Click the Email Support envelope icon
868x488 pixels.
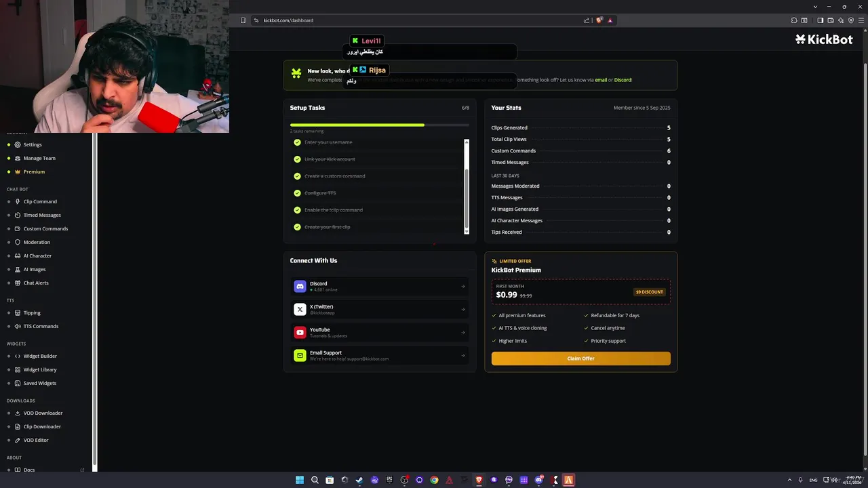coord(300,355)
